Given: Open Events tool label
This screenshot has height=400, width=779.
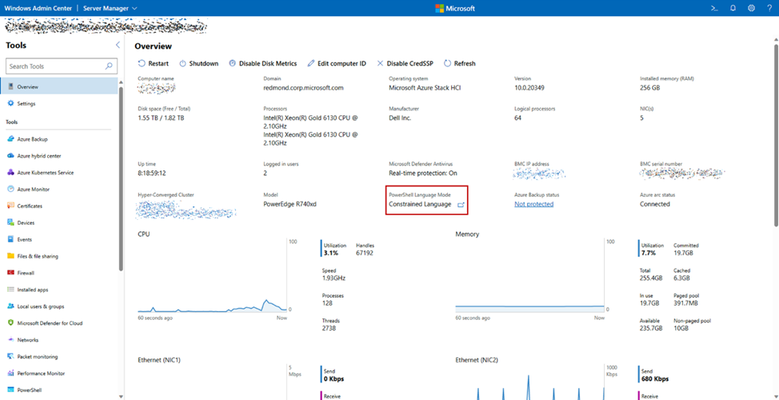Looking at the screenshot, I should (24, 240).
